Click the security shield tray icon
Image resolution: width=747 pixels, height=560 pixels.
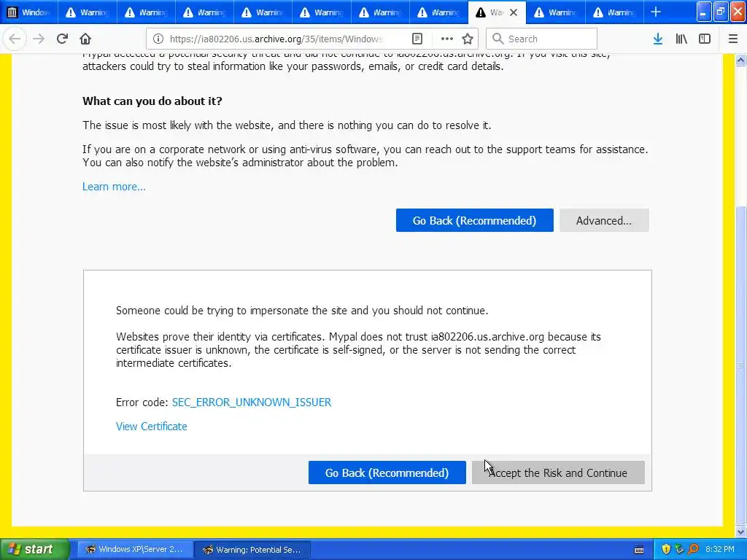coord(666,549)
